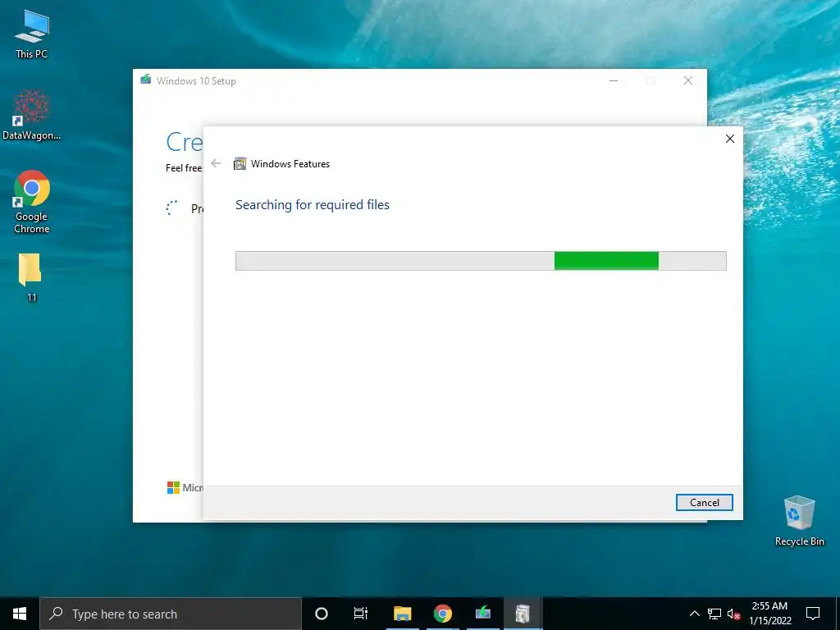Click 'Searching for required files' heading
840x630 pixels.
313,204
